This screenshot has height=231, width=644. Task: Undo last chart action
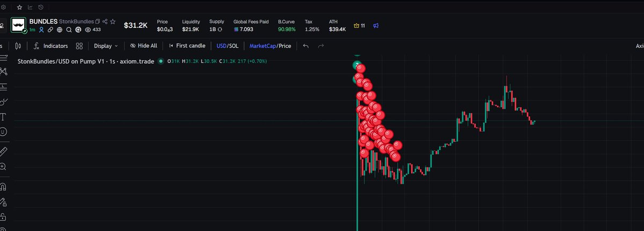[306, 46]
